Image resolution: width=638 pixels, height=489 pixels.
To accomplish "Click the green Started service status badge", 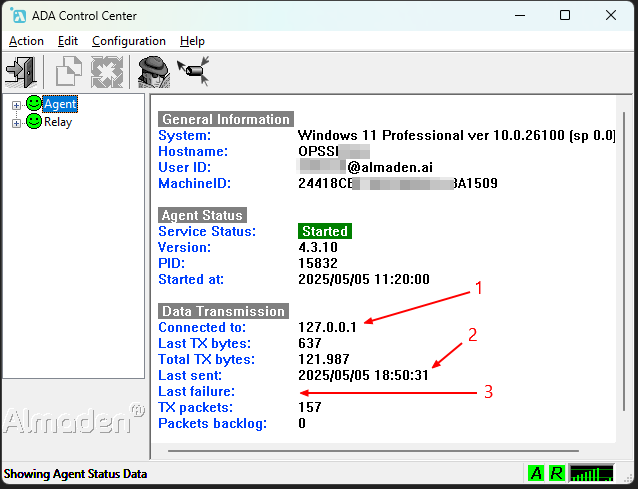I will [x=325, y=231].
